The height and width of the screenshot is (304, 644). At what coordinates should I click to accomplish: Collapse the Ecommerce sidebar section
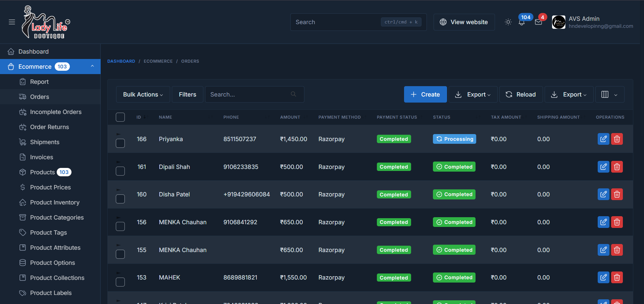coord(92,66)
